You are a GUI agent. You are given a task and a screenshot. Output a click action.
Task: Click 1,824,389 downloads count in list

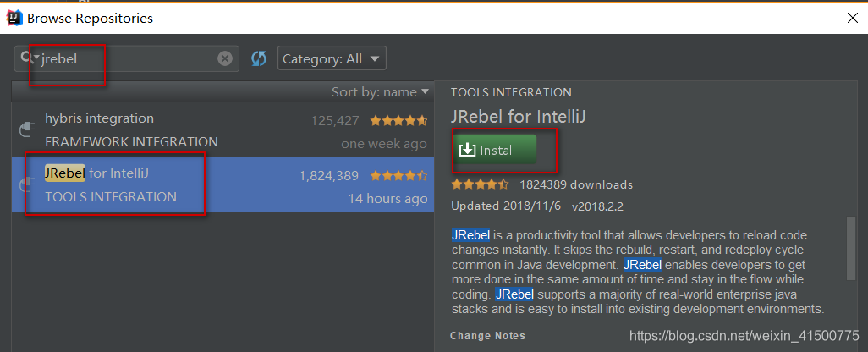(329, 176)
